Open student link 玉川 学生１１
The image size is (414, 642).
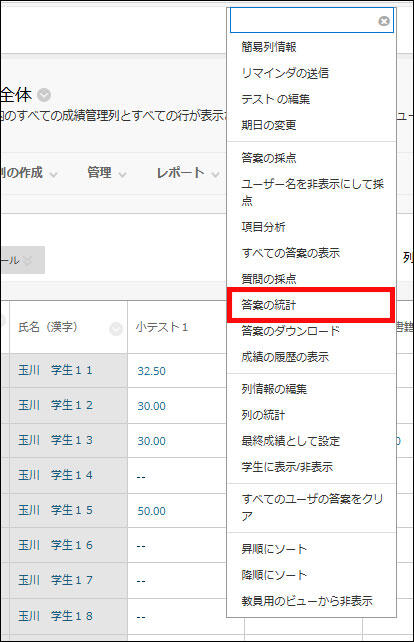click(x=55, y=370)
